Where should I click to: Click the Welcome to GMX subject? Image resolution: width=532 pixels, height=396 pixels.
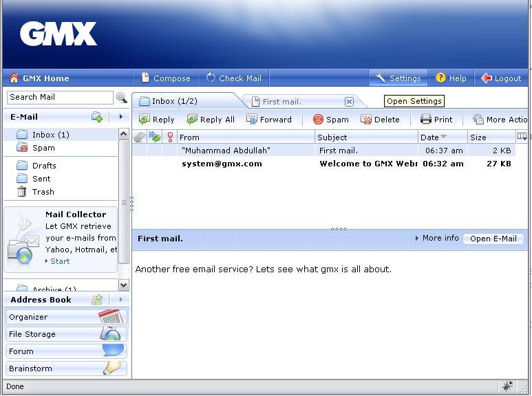coord(368,164)
